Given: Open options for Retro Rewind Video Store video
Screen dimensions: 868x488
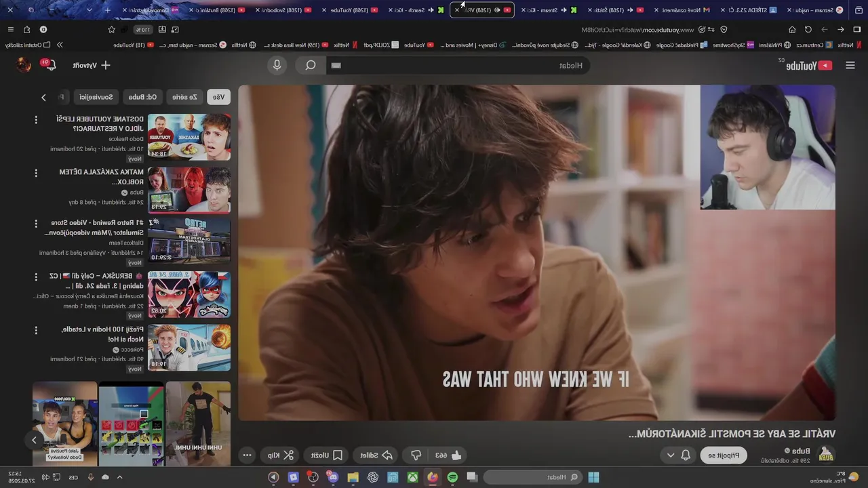Looking at the screenshot, I should [x=36, y=224].
